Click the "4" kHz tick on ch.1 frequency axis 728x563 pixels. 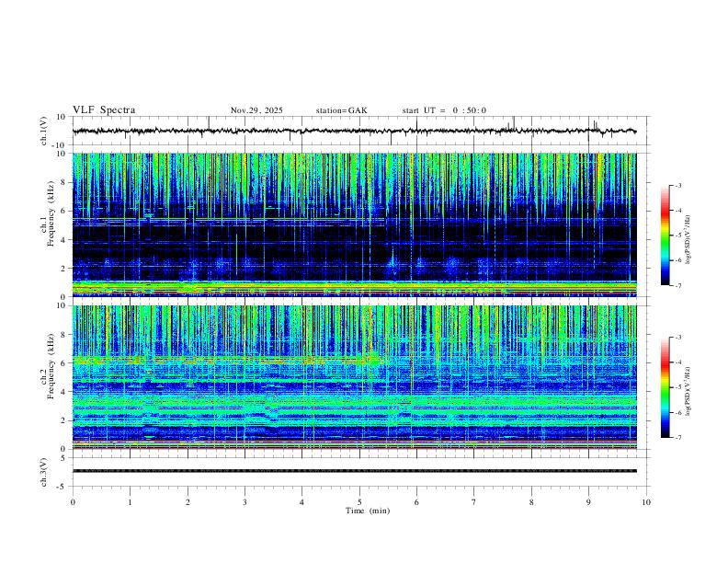63,240
